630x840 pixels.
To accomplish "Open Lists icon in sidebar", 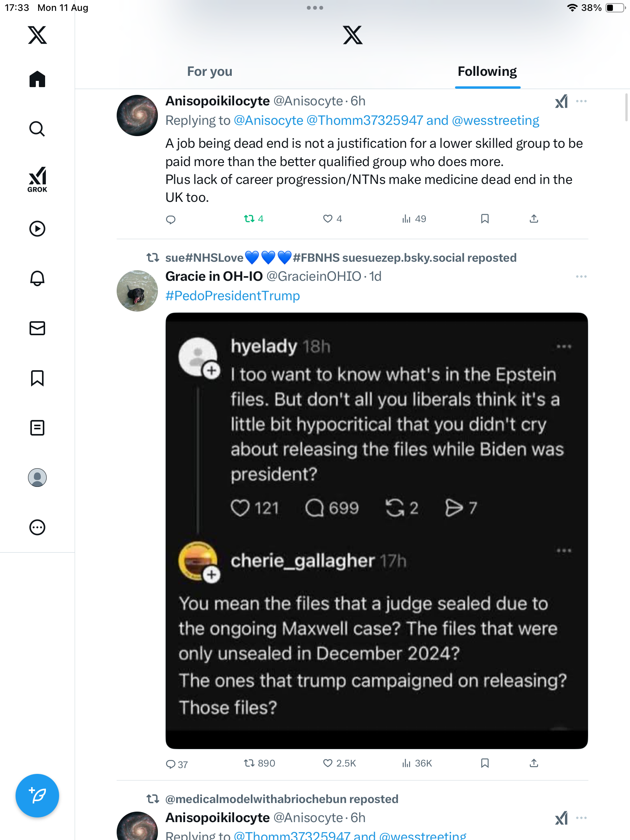I will (x=37, y=428).
